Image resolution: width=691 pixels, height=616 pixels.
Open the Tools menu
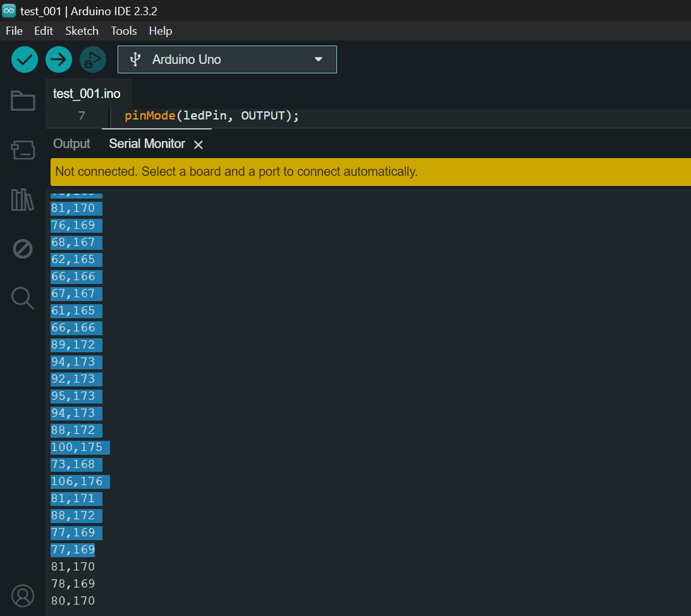pyautogui.click(x=124, y=31)
